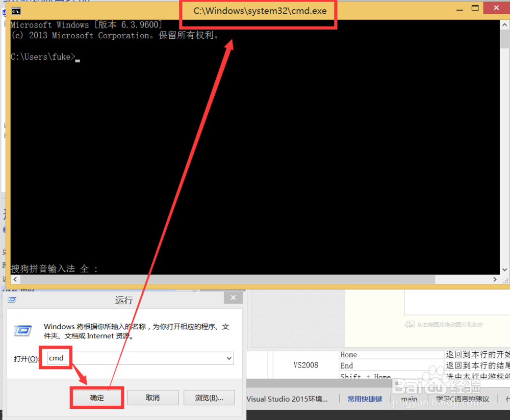Click the Home cell in shortcut table

(x=391, y=355)
